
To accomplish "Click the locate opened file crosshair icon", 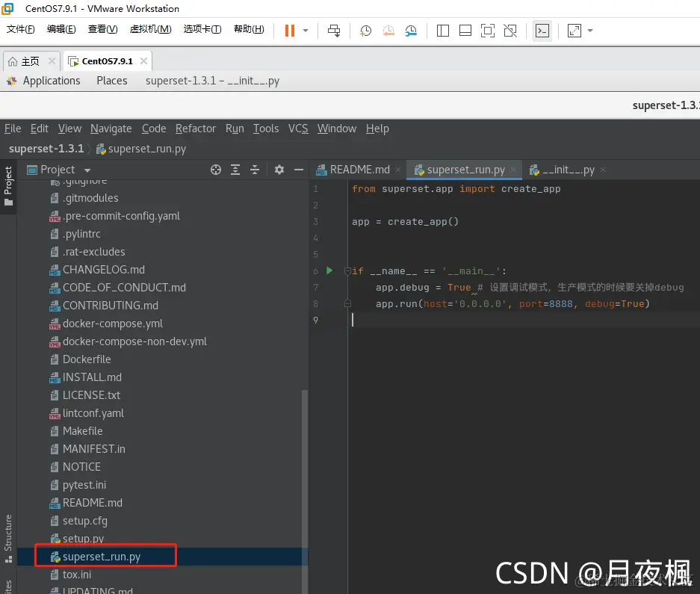I will pos(216,170).
